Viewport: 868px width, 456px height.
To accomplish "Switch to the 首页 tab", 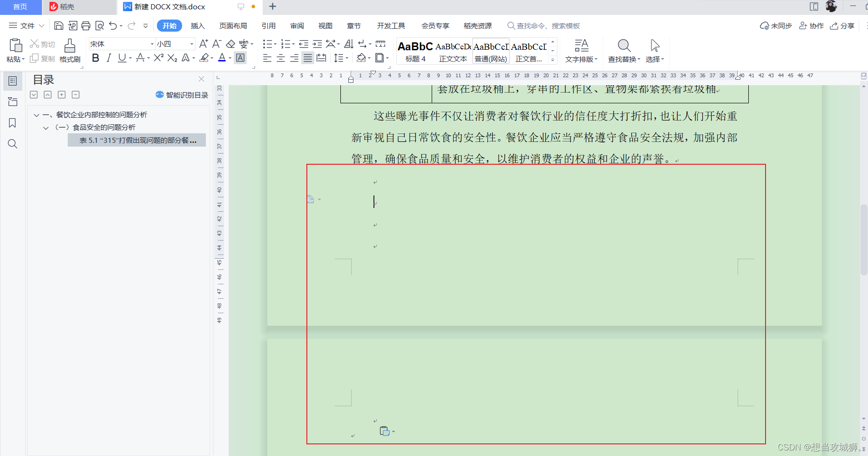I will [x=20, y=7].
